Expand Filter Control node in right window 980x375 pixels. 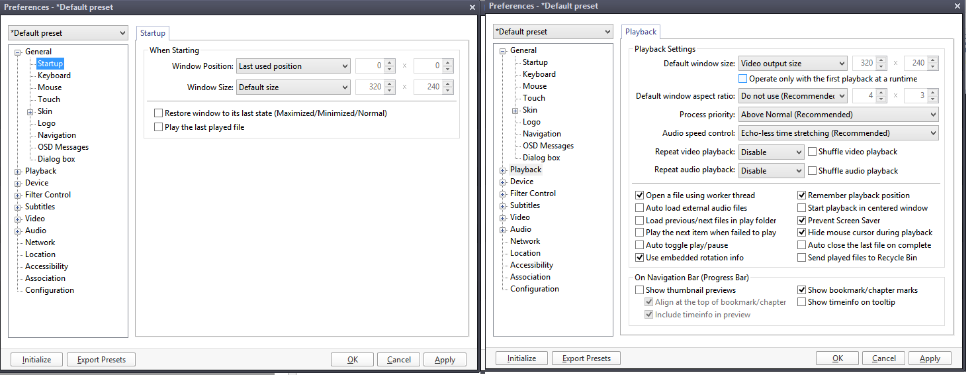click(503, 193)
